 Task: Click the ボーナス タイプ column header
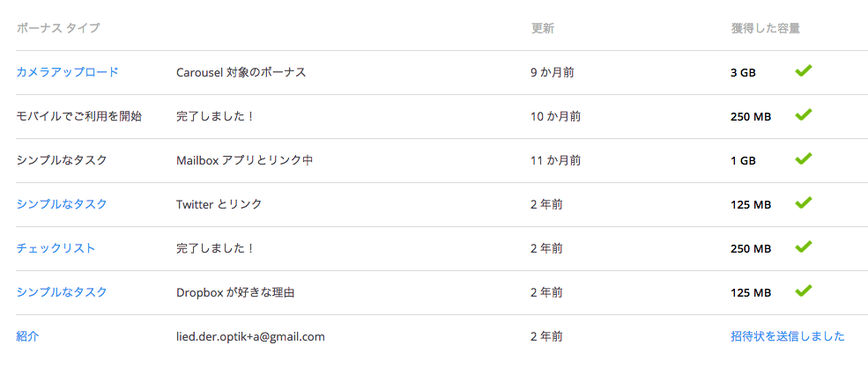(x=58, y=28)
